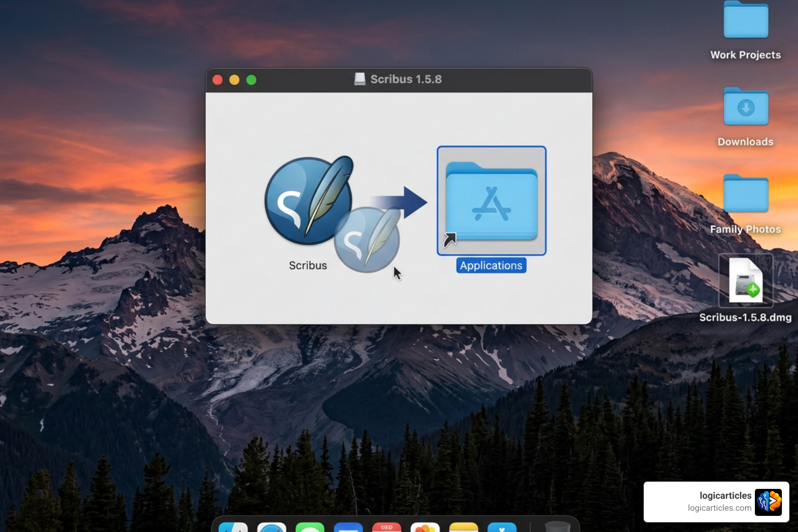Open the Downloads folder on desktop
This screenshot has height=532, width=798.
[x=746, y=107]
